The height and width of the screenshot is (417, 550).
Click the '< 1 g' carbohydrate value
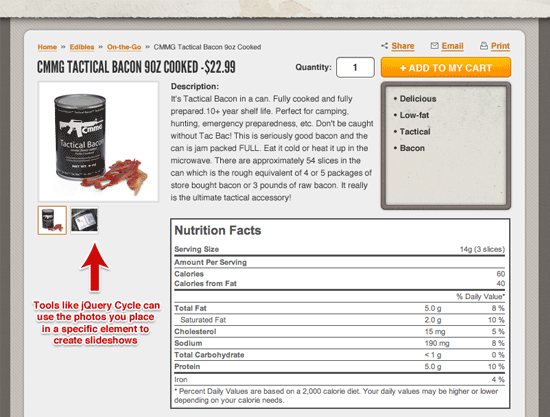433,355
